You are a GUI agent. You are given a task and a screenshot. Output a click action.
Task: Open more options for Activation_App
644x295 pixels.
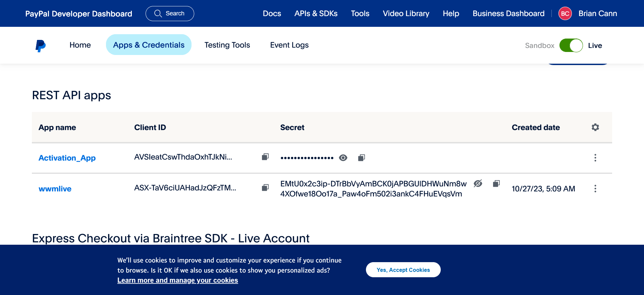595,158
